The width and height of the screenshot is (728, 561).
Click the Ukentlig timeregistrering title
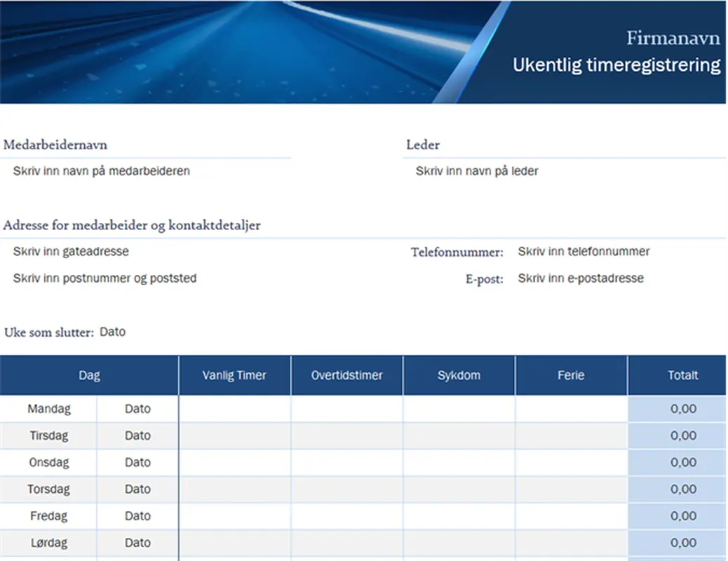pyautogui.click(x=616, y=65)
